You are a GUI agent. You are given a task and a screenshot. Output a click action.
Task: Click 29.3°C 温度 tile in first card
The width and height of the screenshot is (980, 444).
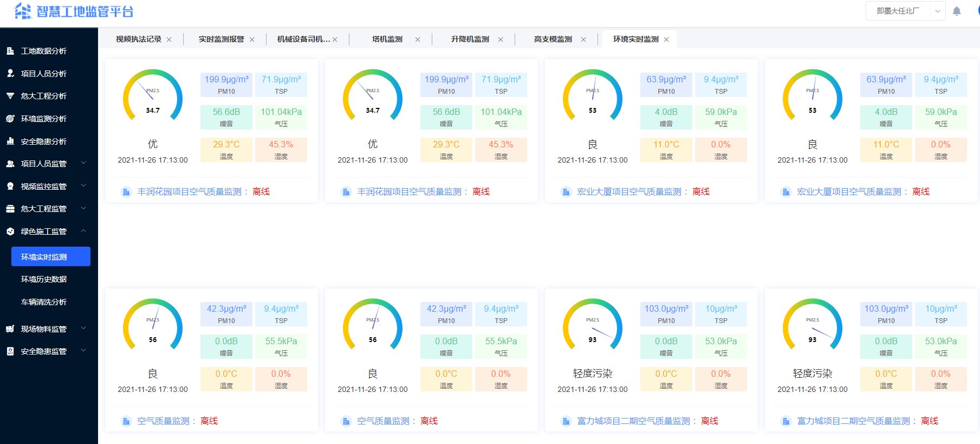point(226,150)
